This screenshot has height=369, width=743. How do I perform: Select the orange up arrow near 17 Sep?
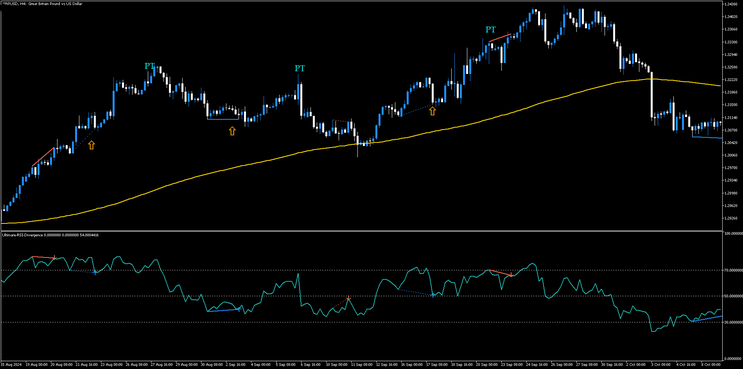pyautogui.click(x=432, y=111)
